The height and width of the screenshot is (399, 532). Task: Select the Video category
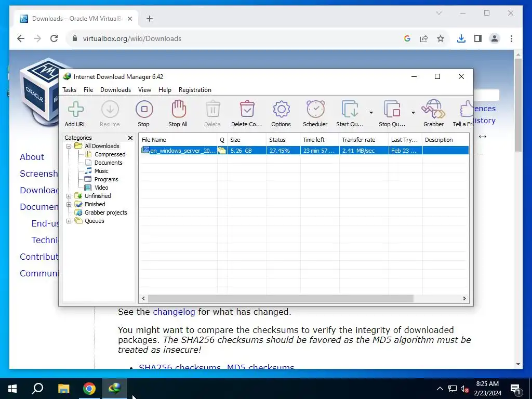[x=101, y=188]
